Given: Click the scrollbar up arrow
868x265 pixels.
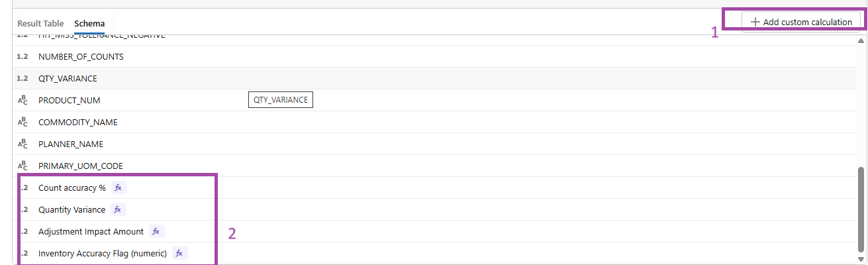Looking at the screenshot, I should (x=861, y=40).
